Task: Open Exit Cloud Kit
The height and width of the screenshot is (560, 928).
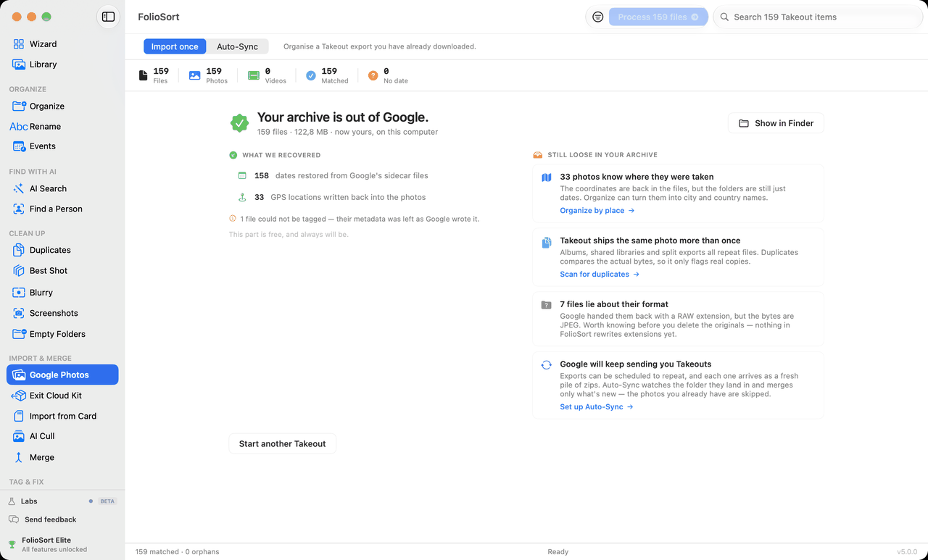Action: (x=62, y=396)
